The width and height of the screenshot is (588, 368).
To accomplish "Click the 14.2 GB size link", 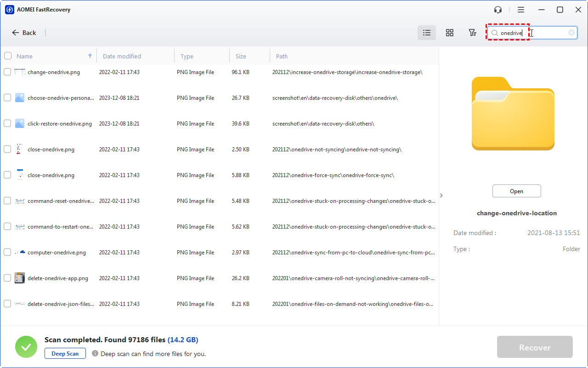I will coord(183,339).
